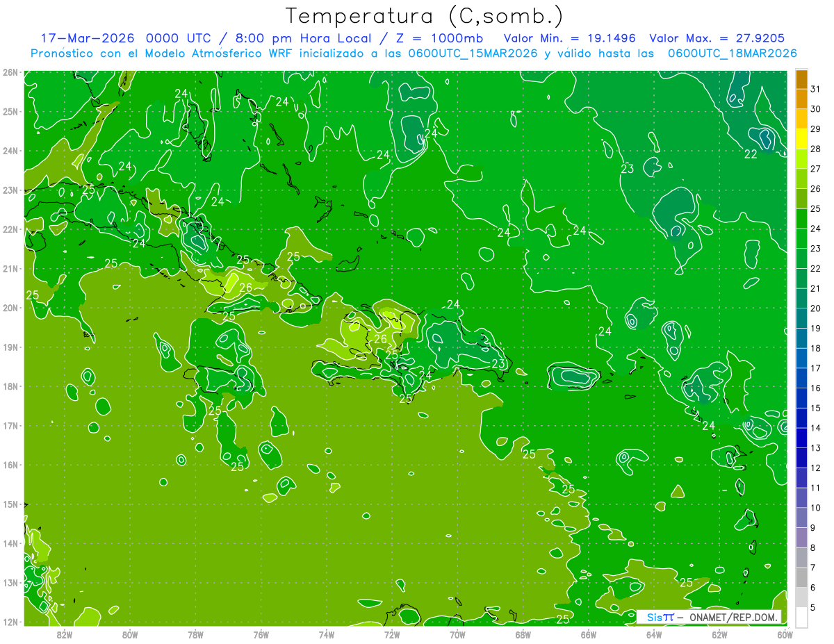Click the white legend swatch below 5

[801, 617]
